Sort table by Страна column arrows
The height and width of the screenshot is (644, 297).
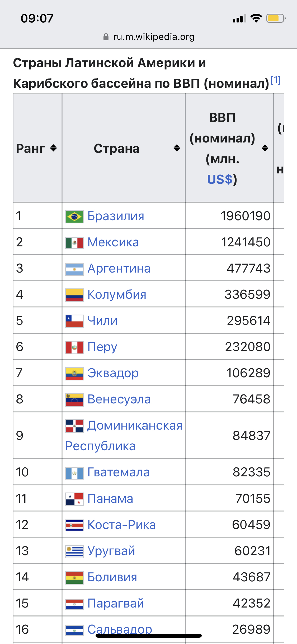pyautogui.click(x=177, y=148)
